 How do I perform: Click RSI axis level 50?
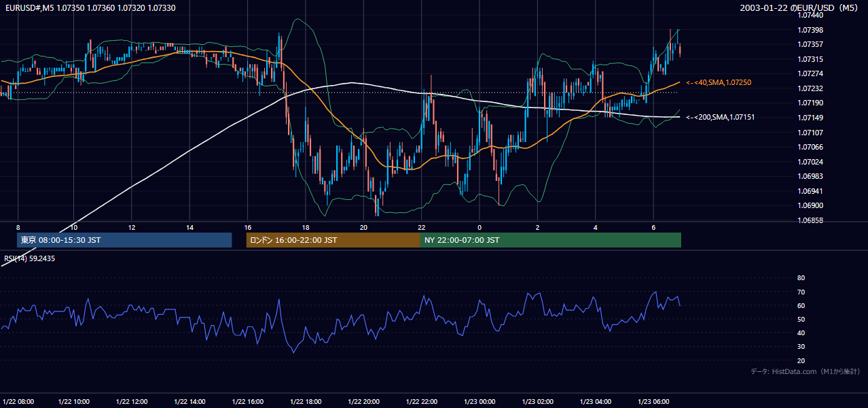[x=801, y=319]
